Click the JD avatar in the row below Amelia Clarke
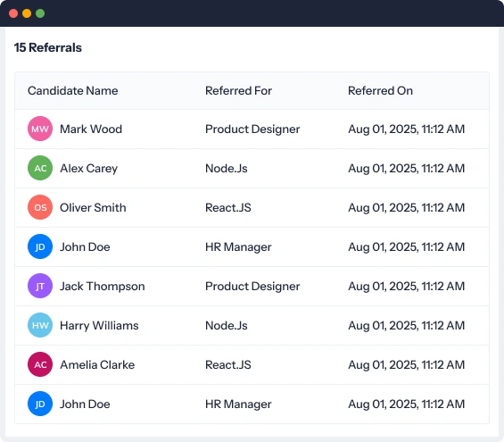Screen dimensions: 504x442 (x=40, y=404)
